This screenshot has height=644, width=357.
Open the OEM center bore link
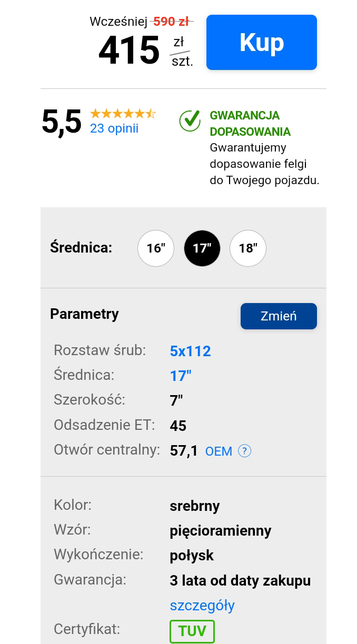pyautogui.click(x=219, y=451)
